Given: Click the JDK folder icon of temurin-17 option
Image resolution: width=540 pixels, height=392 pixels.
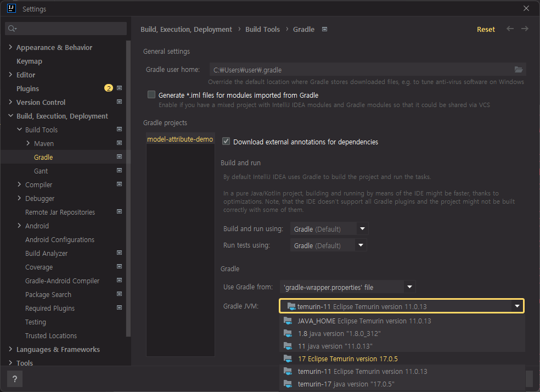Looking at the screenshot, I should click(x=288, y=384).
